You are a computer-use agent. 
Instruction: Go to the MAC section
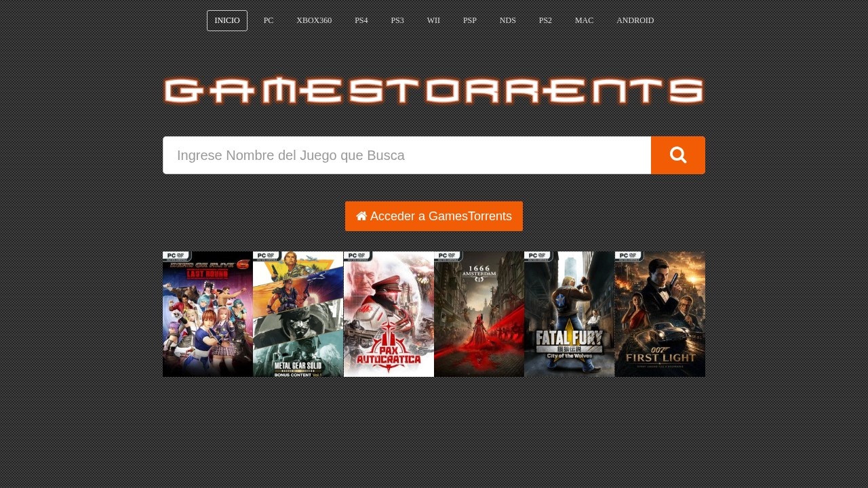tap(584, 20)
